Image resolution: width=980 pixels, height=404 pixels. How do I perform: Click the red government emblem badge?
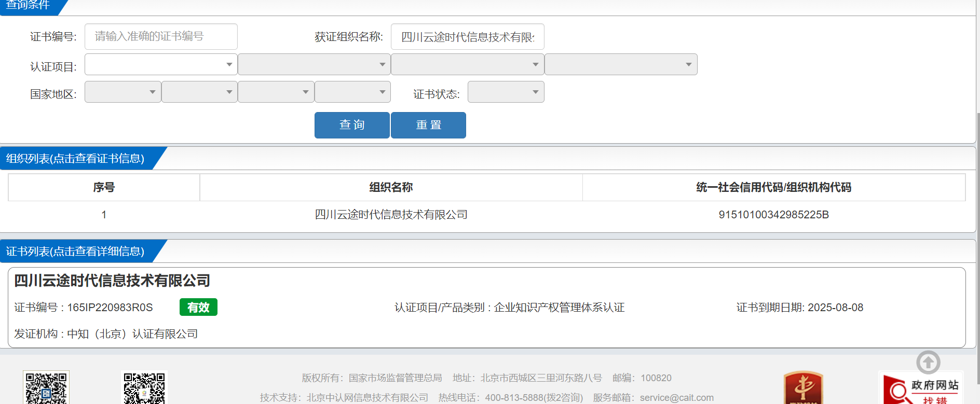tap(803, 387)
